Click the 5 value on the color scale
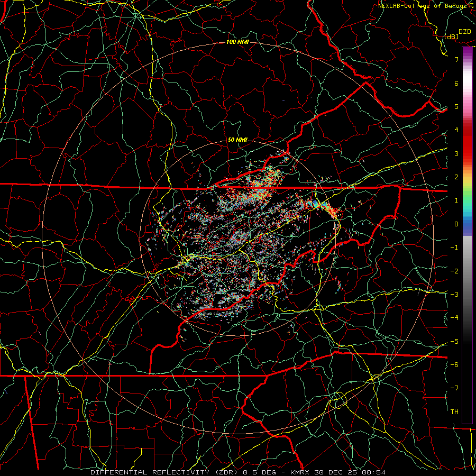The height and width of the screenshot is (476, 476). point(456,106)
